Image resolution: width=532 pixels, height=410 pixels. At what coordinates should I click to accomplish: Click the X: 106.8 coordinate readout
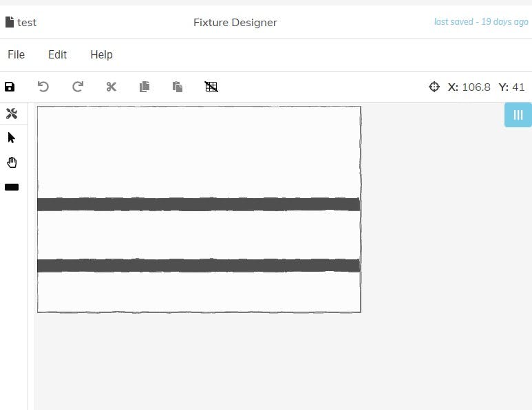pyautogui.click(x=469, y=87)
